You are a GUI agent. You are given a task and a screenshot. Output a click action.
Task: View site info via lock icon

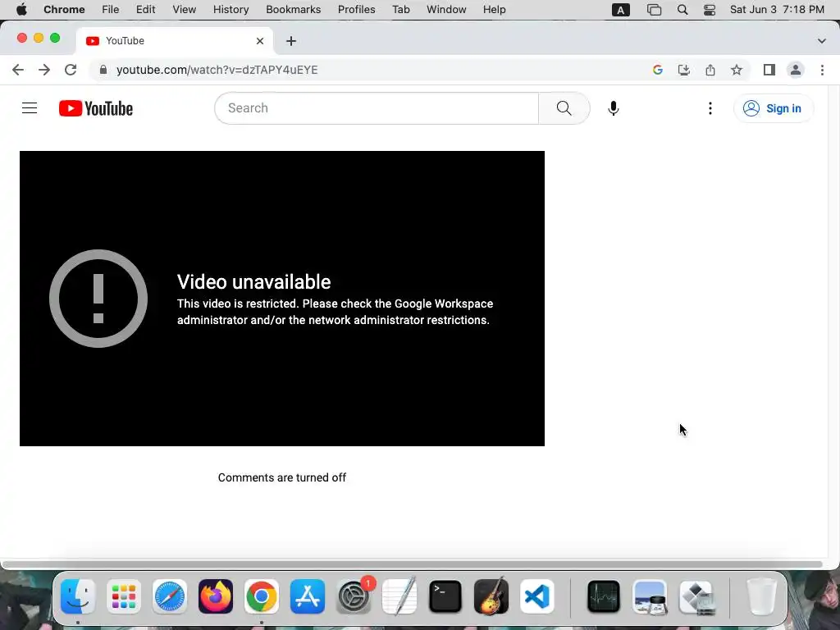pyautogui.click(x=103, y=70)
